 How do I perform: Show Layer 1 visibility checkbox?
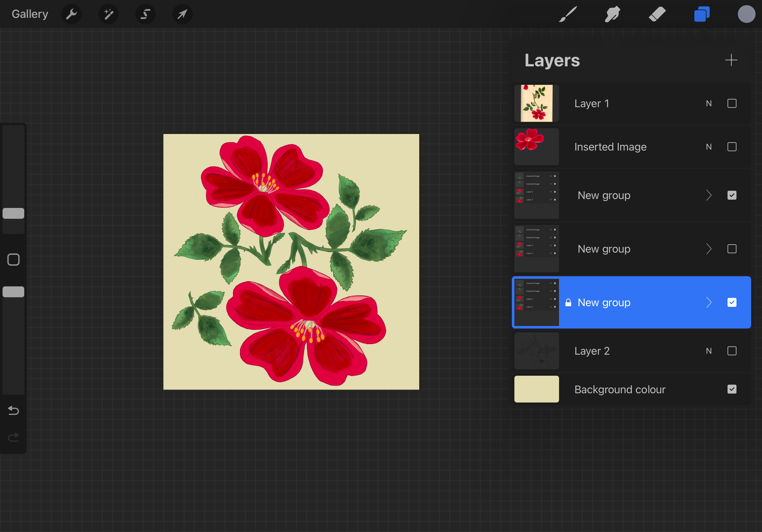[732, 103]
